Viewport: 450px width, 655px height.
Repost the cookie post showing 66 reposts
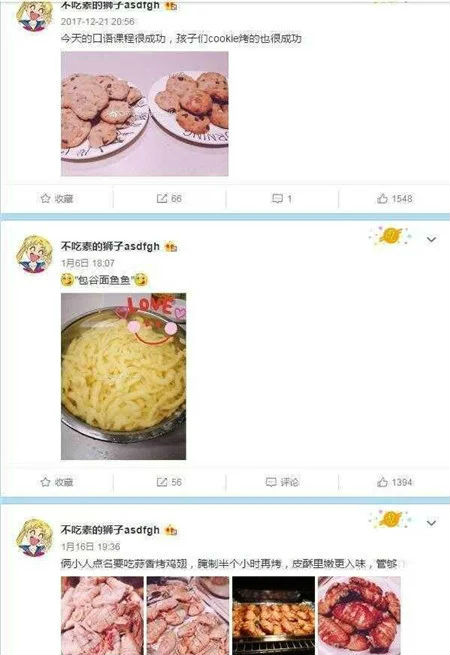169,198
